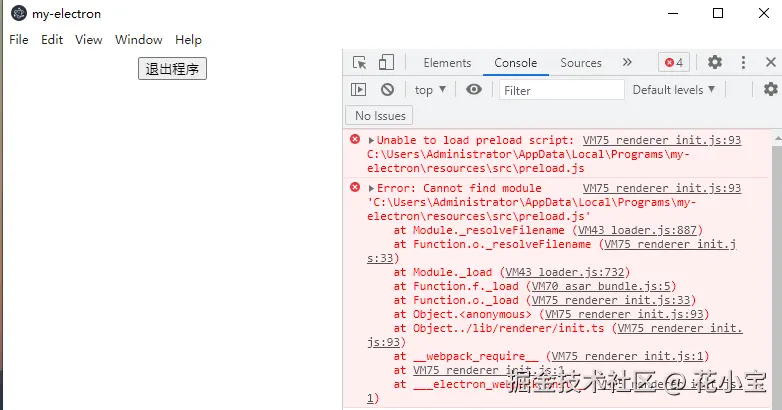Open the View menu

coord(88,40)
